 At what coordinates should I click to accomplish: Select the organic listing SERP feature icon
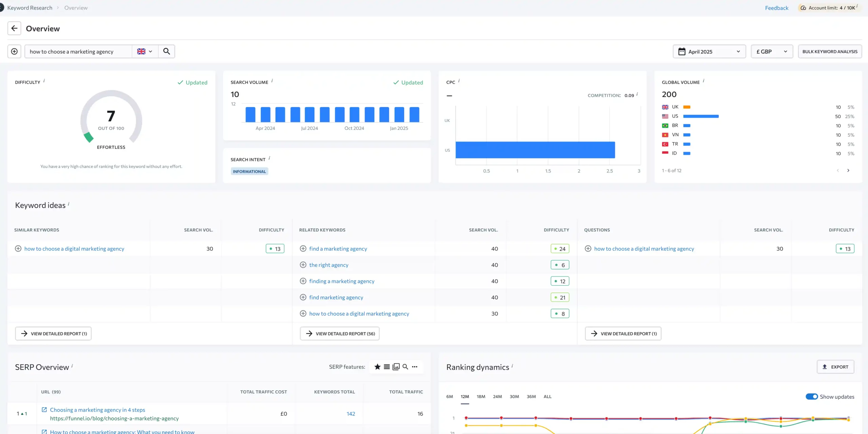387,367
